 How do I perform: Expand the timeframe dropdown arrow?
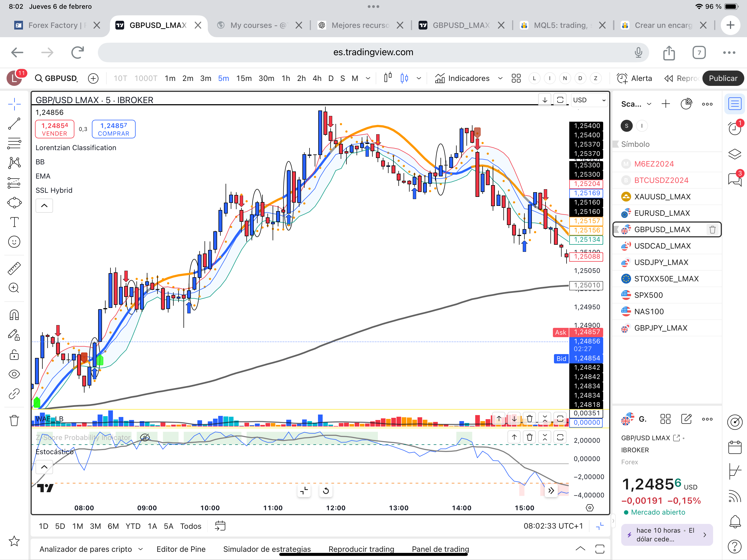[368, 78]
